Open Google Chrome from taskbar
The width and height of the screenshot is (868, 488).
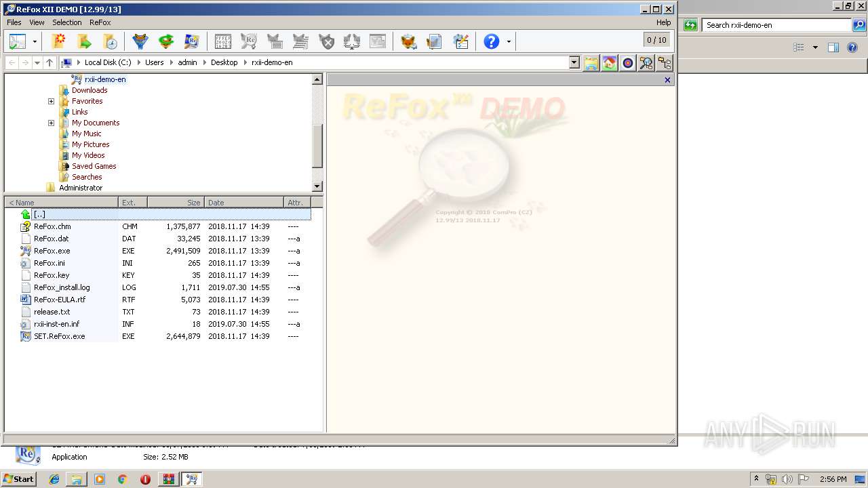click(x=122, y=479)
